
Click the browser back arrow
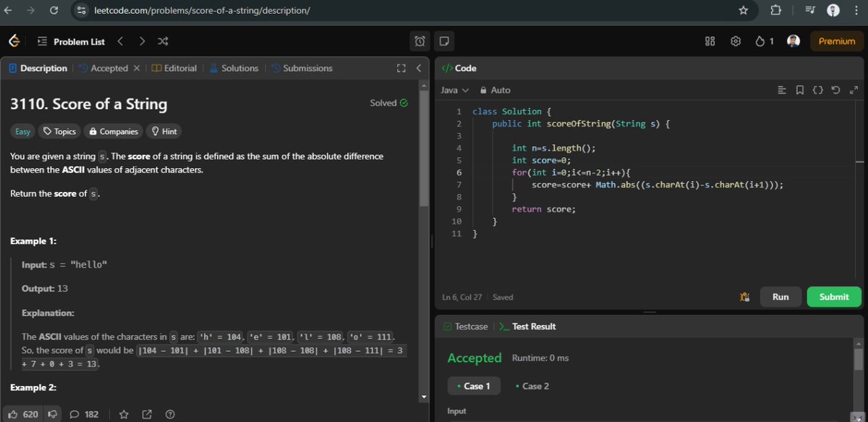(8, 10)
